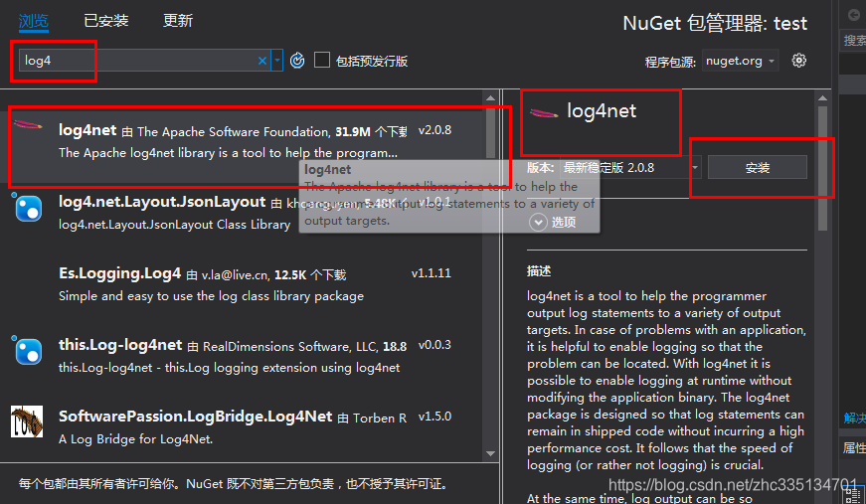Click version v1.1.11 of Es.Logging.Log4

432,273
